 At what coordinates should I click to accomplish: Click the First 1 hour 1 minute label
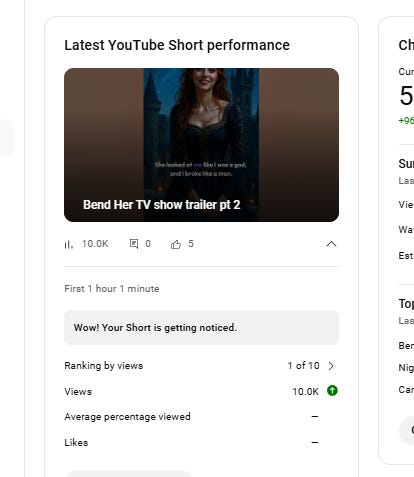tap(112, 289)
